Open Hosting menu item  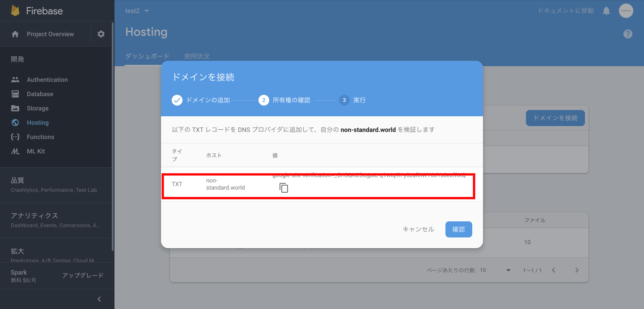38,123
